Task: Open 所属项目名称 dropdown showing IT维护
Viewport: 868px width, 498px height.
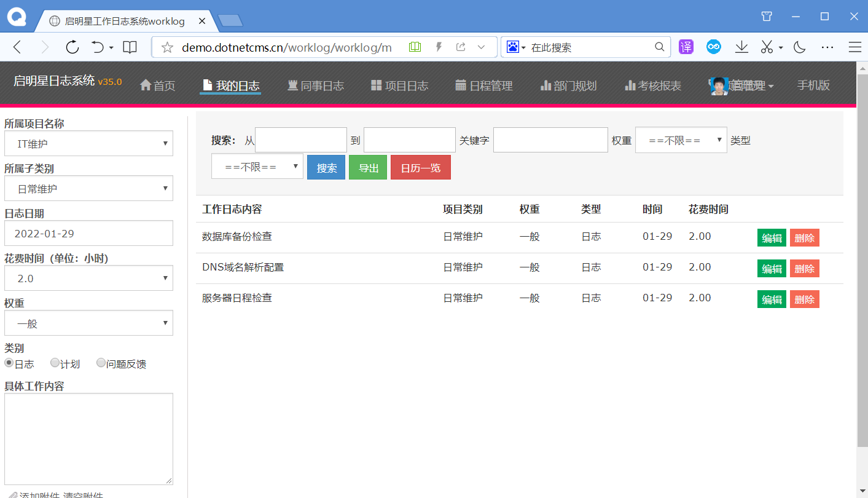Action: pos(88,143)
